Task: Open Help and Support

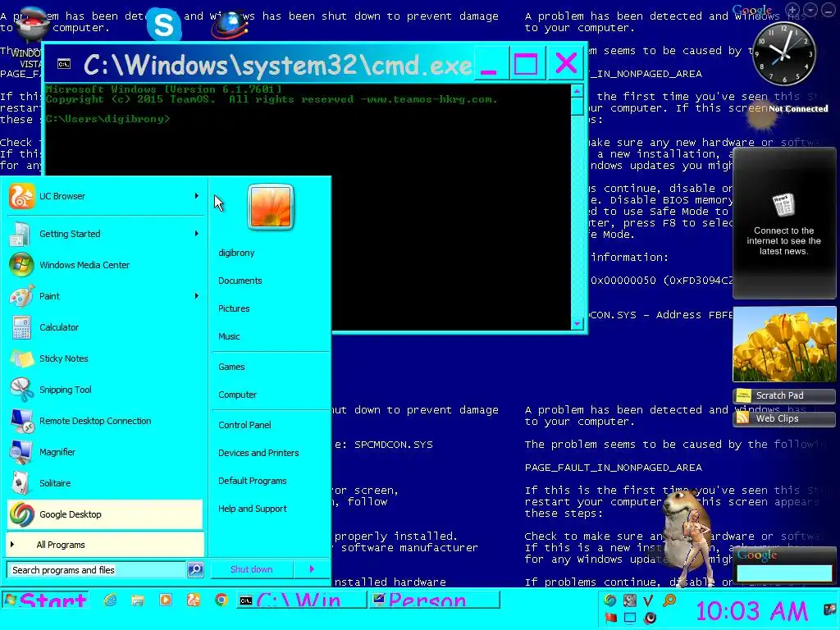Action: coord(253,509)
